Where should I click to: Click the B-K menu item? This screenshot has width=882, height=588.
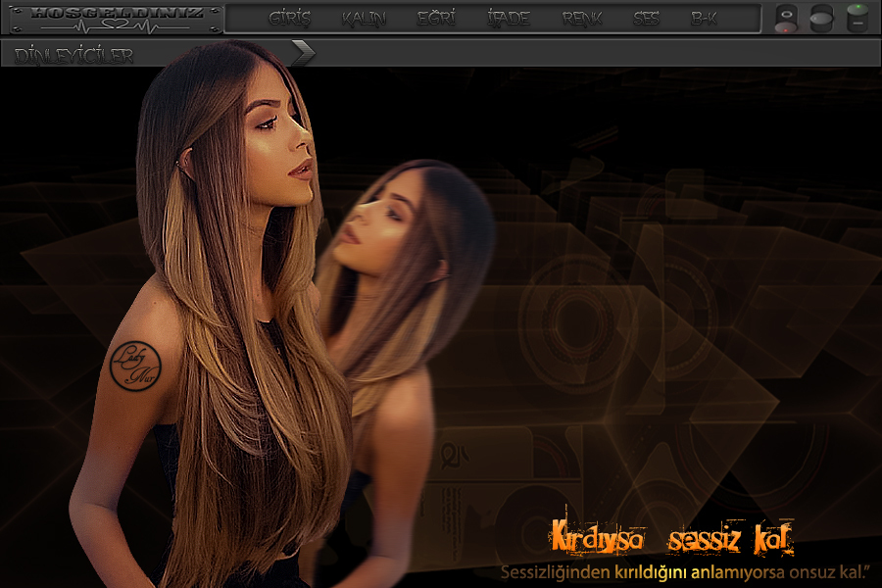[x=704, y=18]
